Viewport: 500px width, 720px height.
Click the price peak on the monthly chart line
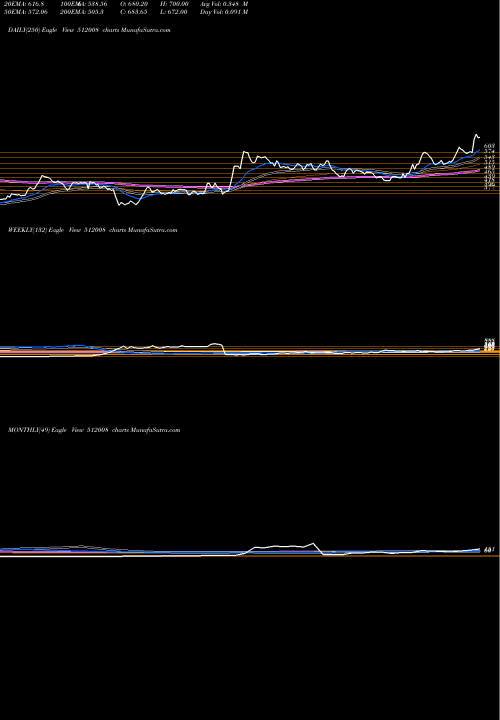[313, 544]
